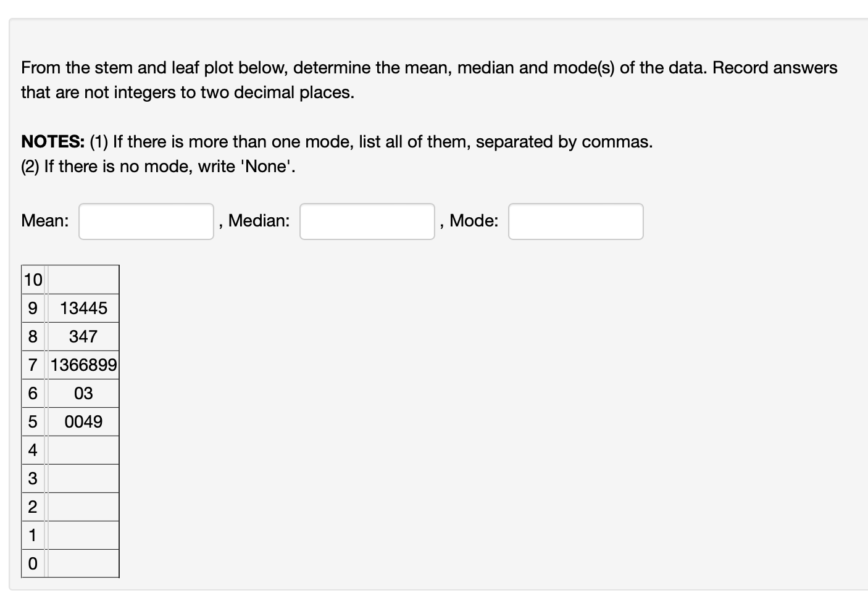The height and width of the screenshot is (601, 868).
Task: Select the stem cell labeled 9
Action: (33, 308)
